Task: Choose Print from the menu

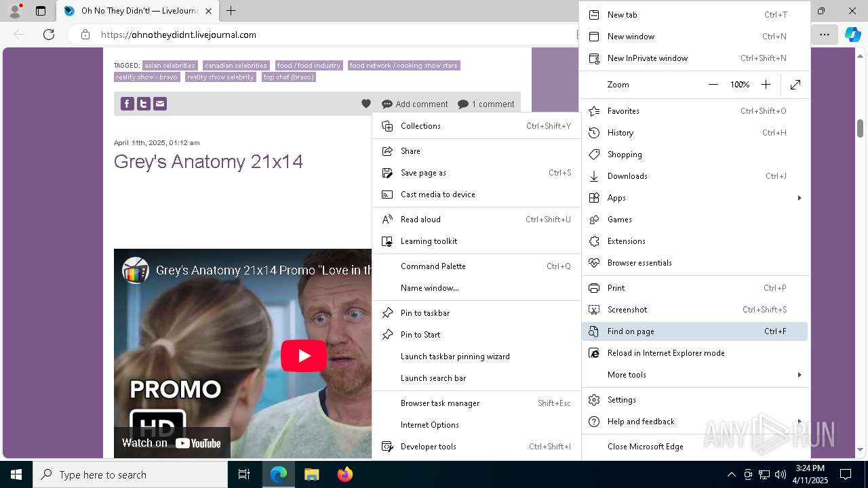Action: tap(694, 288)
